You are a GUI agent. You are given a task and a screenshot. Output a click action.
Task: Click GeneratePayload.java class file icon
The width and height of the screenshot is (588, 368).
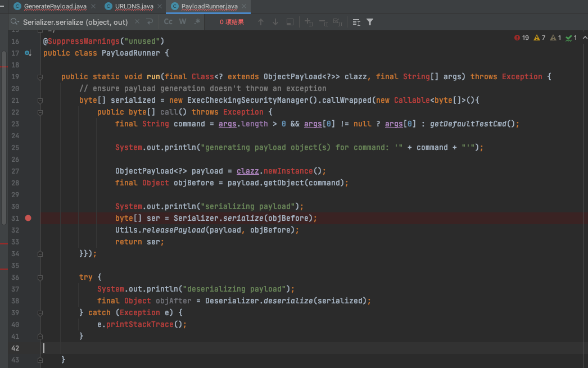17,6
